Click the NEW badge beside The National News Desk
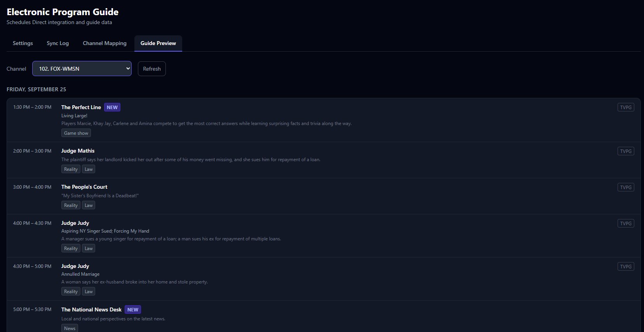This screenshot has width=644, height=332. point(133,309)
